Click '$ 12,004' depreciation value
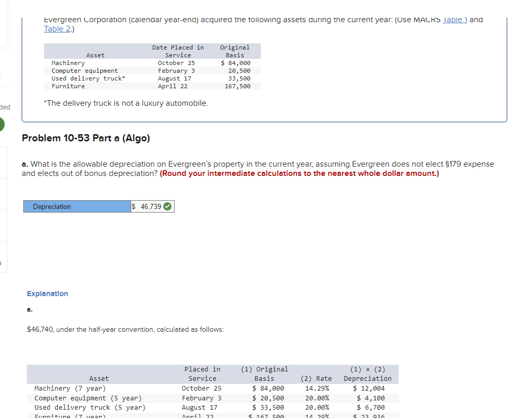Image resolution: width=516 pixels, height=420 pixels. point(369,389)
